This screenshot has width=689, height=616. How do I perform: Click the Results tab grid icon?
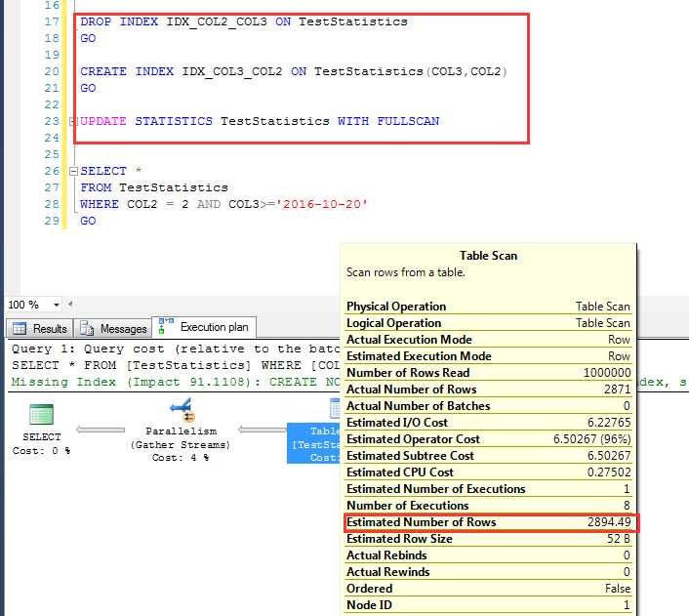[x=20, y=328]
